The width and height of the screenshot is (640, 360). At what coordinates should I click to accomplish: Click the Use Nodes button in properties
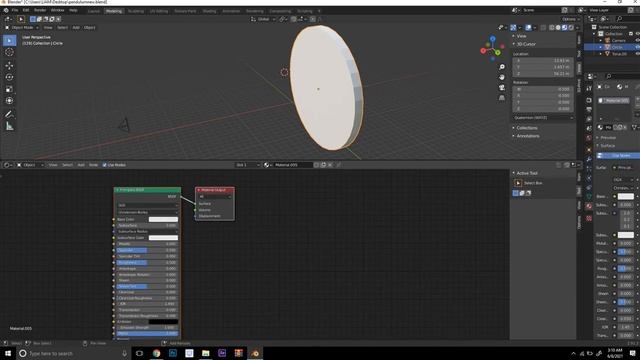(x=618, y=156)
